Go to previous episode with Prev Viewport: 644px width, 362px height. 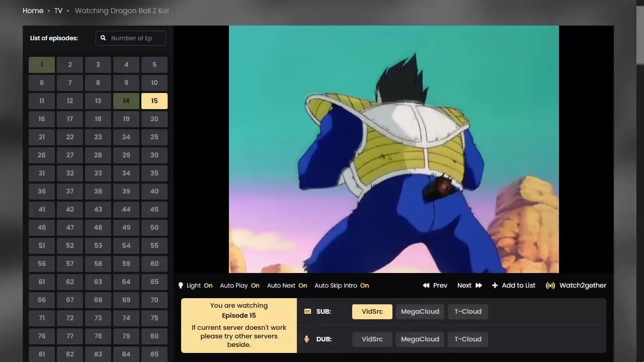pos(435,286)
